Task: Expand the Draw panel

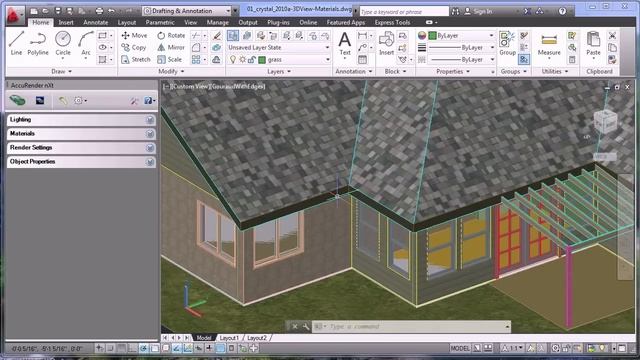Action: coord(62,71)
